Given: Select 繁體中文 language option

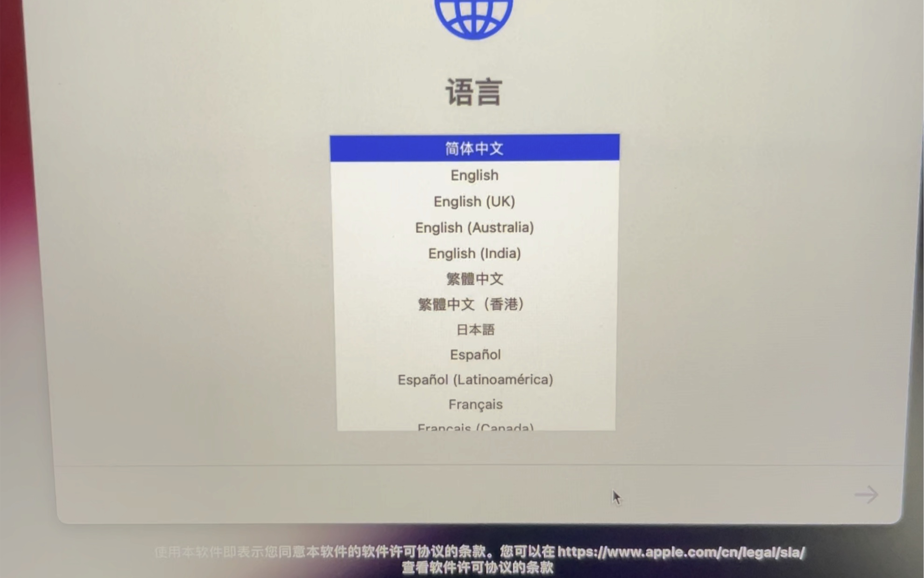Looking at the screenshot, I should [x=475, y=278].
